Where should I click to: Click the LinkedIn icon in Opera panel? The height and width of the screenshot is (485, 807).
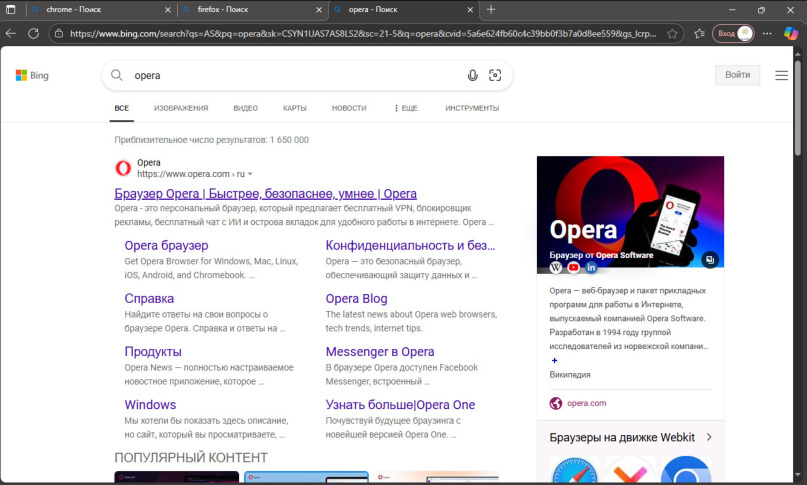[x=591, y=268]
